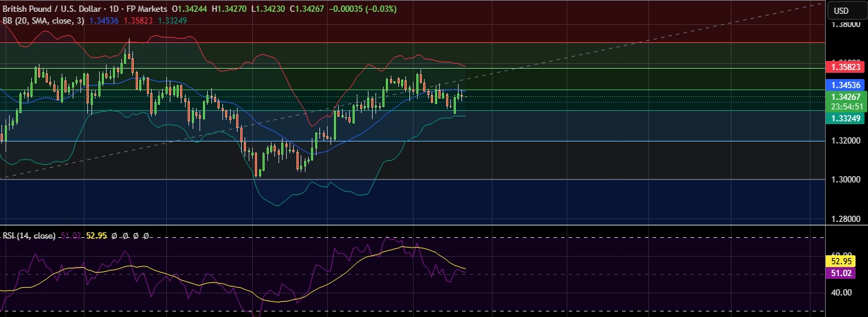Click the green 1.34267 current price label
The width and height of the screenshot is (868, 317).
point(846,97)
